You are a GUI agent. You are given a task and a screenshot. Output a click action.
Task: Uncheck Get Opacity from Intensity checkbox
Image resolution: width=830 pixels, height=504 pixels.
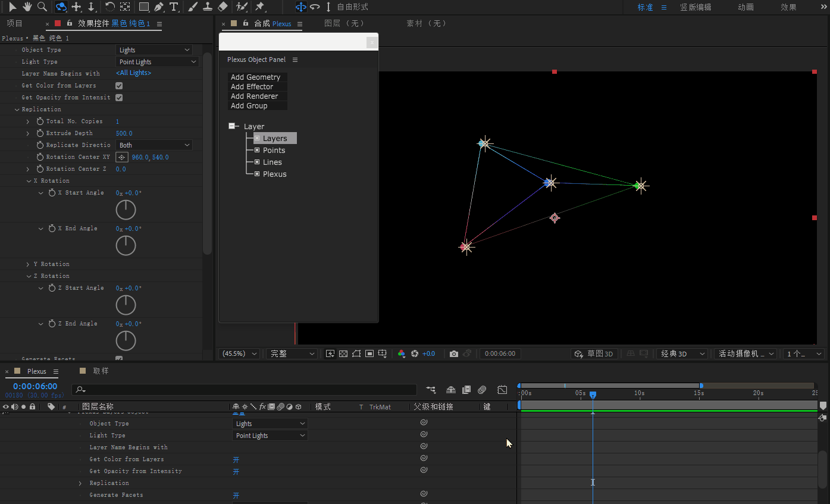pos(119,98)
